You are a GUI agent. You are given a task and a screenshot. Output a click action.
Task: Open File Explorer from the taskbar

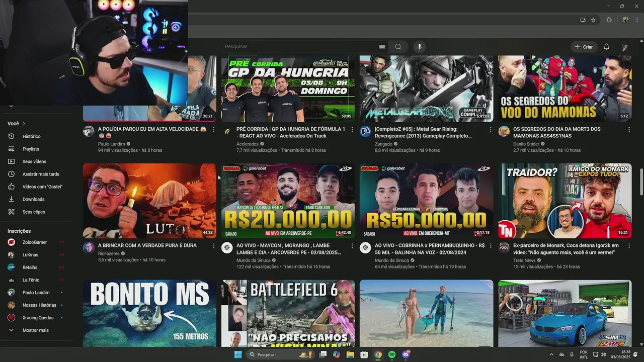pyautogui.click(x=350, y=354)
